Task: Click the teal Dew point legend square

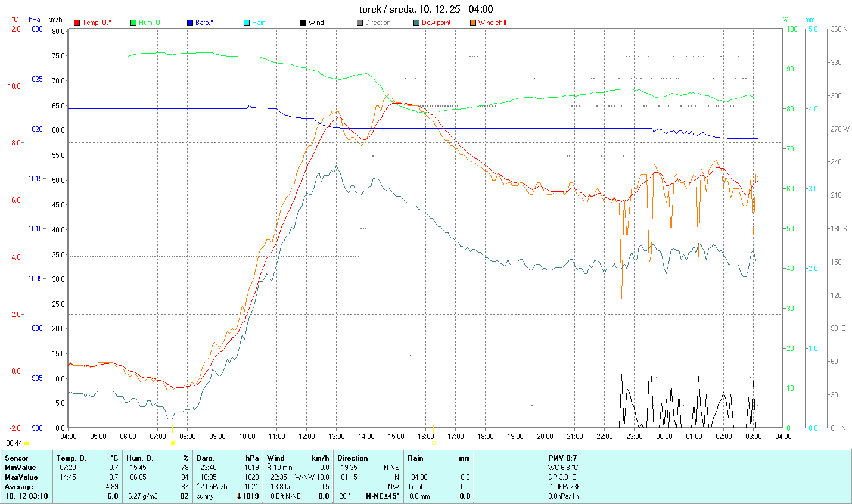Action: coord(416,23)
